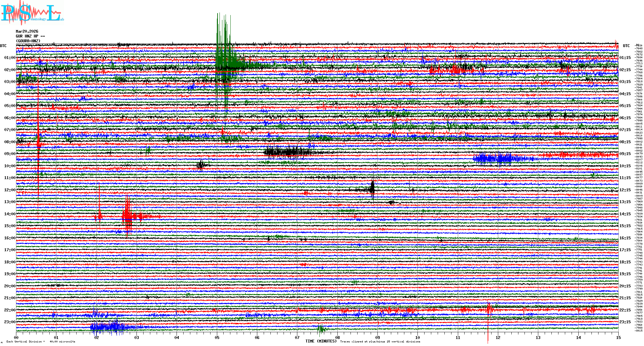
Task: Click the right UTC axis label
Action: (x=626, y=46)
